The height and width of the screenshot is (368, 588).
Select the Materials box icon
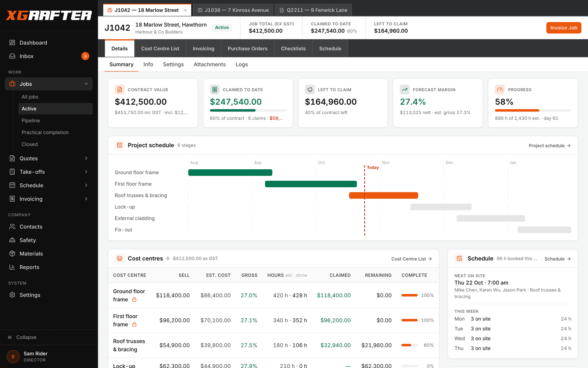click(12, 254)
